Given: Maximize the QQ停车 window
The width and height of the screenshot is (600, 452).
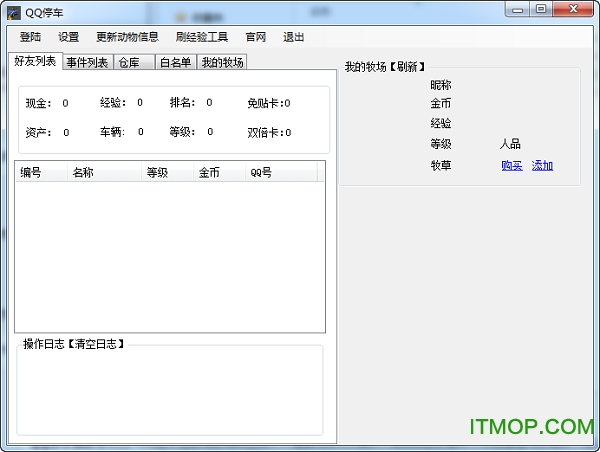Looking at the screenshot, I should (x=541, y=10).
